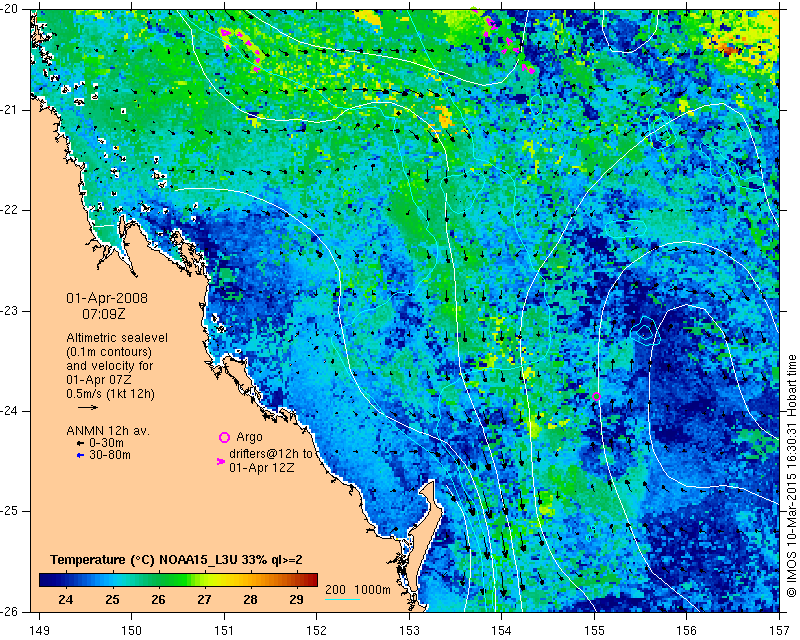Click the latitude axis label '-25'

point(9,511)
